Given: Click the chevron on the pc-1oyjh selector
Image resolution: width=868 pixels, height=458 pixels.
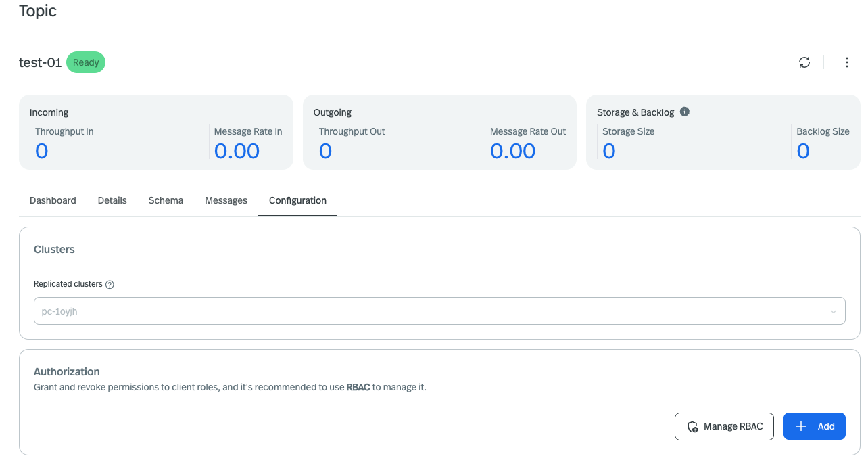Looking at the screenshot, I should tap(833, 311).
